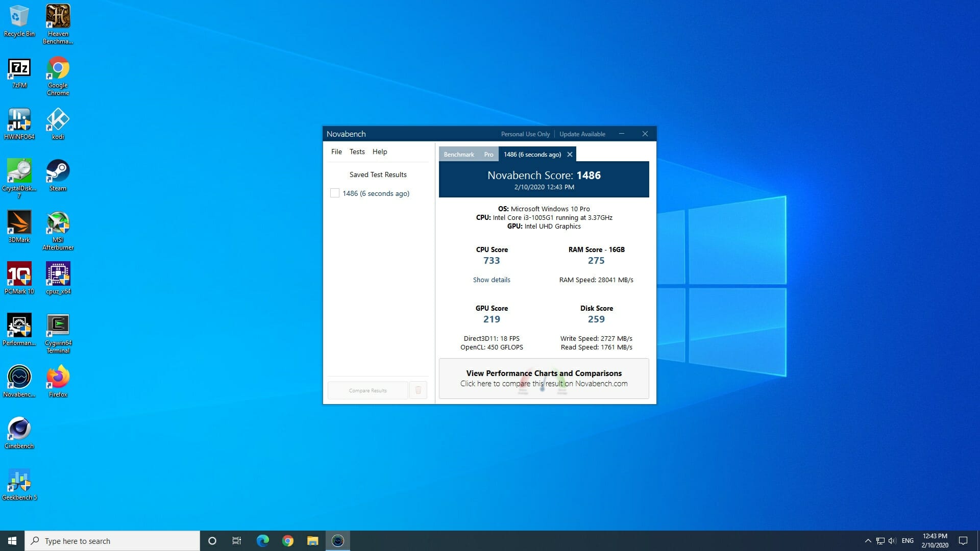
Task: Select the Cygwin64 Terminal desktop icon
Action: point(58,333)
